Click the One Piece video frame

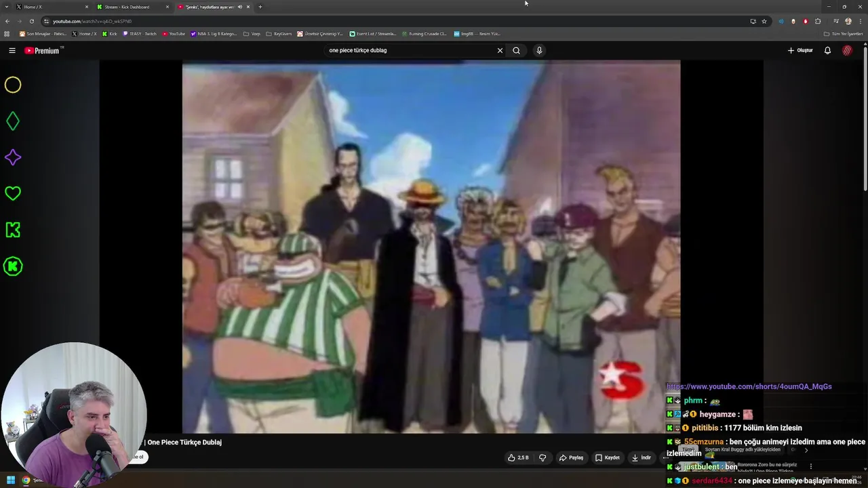click(431, 247)
